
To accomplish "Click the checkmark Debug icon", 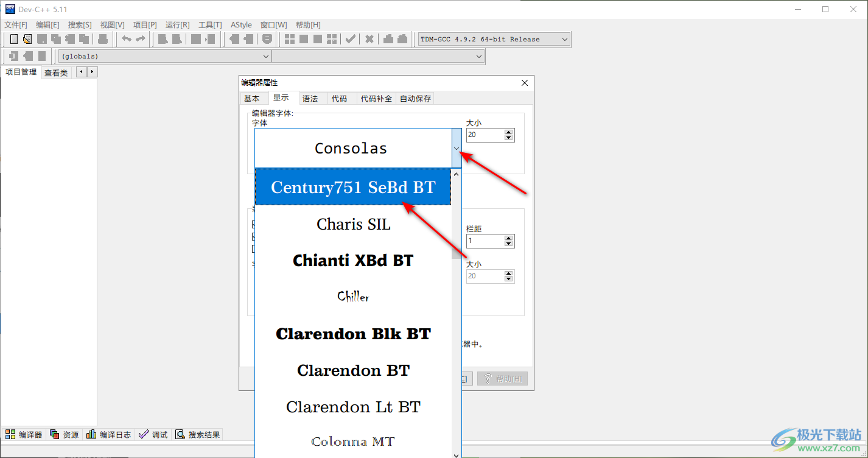I will click(351, 39).
